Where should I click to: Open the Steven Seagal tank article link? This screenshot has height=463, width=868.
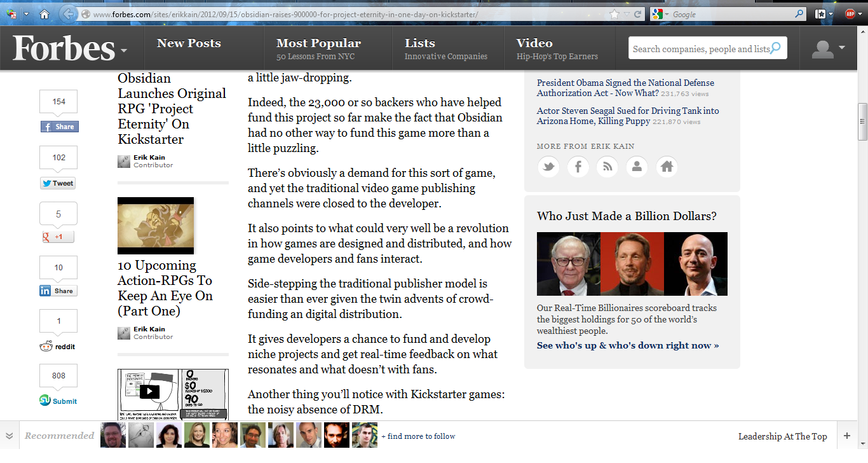click(628, 116)
